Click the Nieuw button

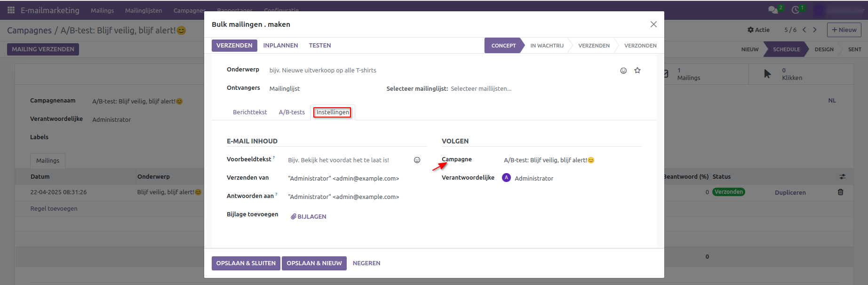pos(844,30)
